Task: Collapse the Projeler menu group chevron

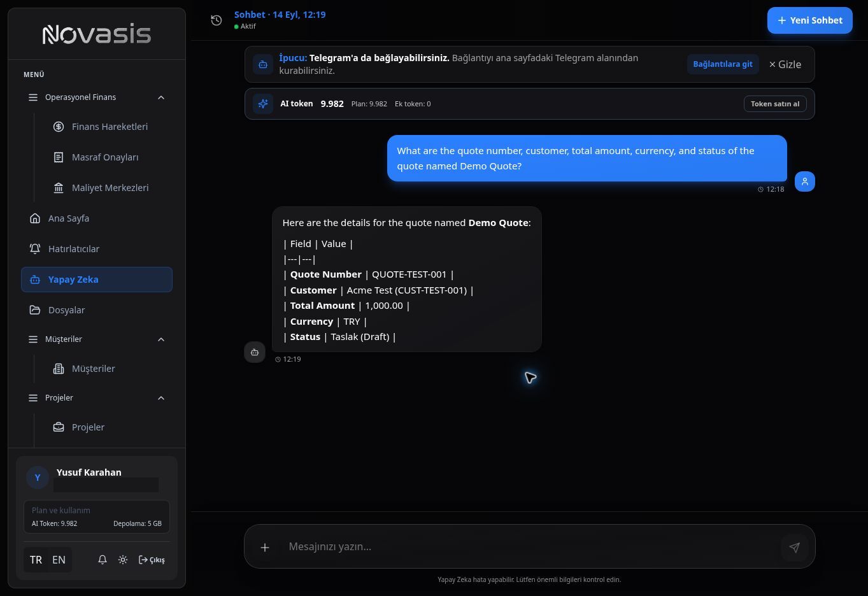Action: coord(161,398)
